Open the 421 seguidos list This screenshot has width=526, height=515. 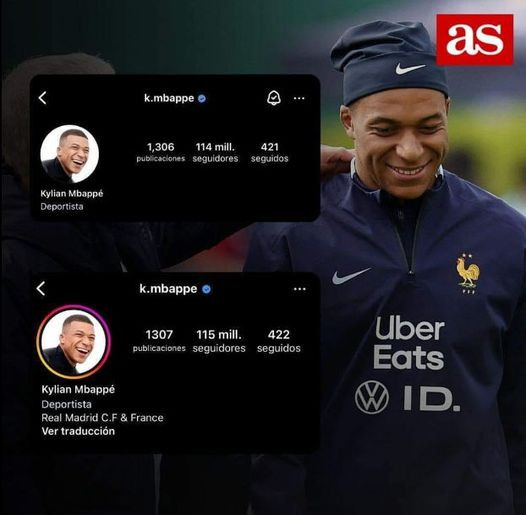(270, 152)
